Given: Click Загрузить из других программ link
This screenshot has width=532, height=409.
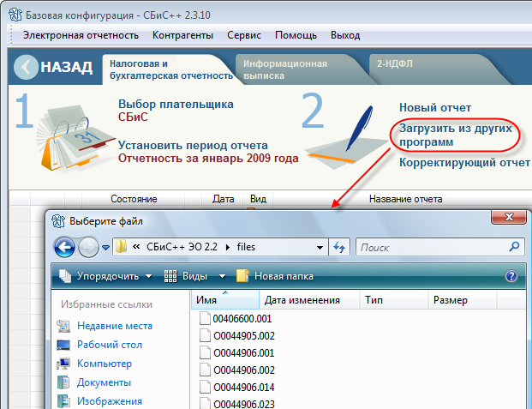Looking at the screenshot, I should [455, 134].
